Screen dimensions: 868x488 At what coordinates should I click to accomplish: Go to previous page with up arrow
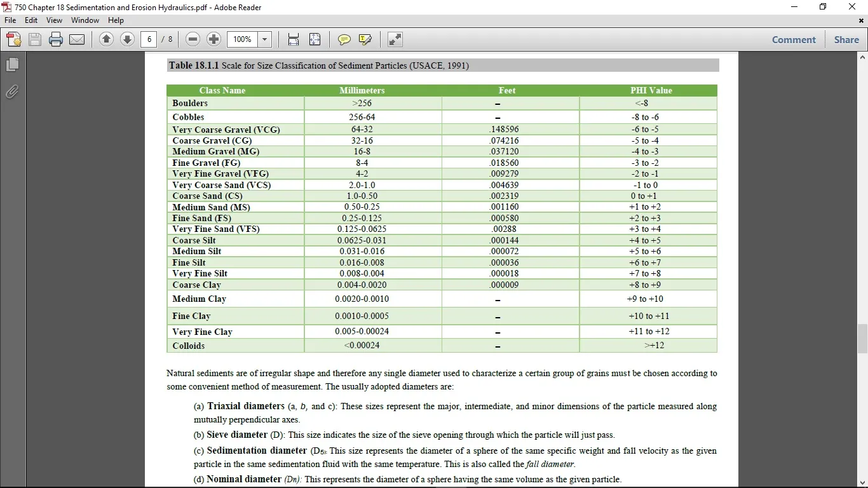point(106,39)
